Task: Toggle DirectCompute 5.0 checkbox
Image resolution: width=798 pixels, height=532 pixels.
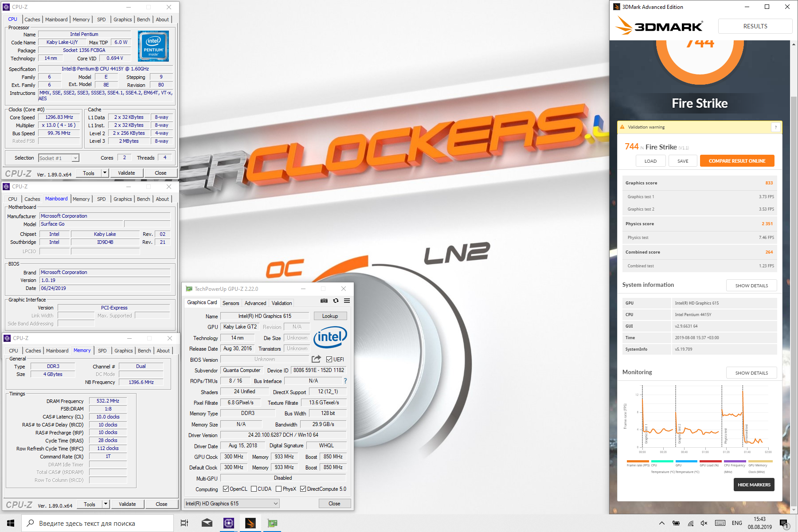Action: [303, 489]
